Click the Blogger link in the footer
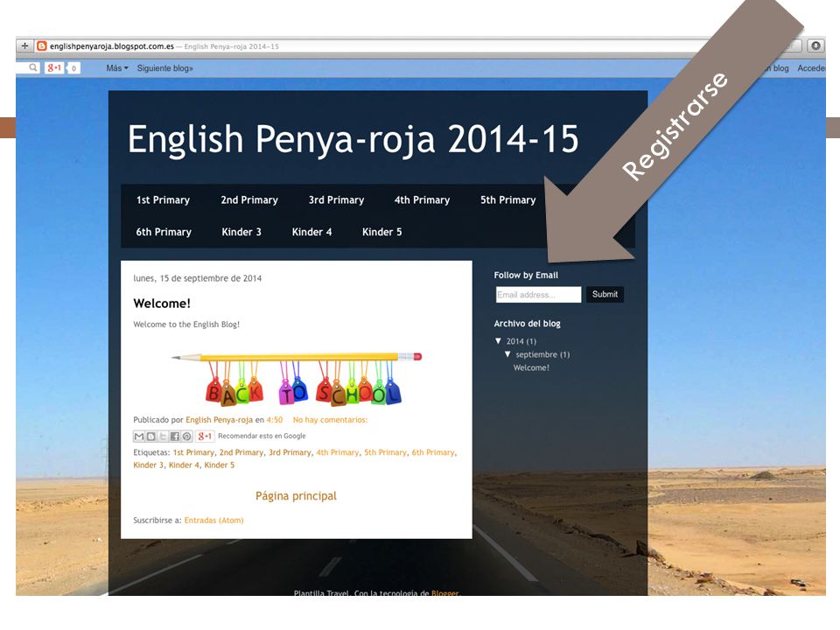The width and height of the screenshot is (840, 630). tap(444, 592)
